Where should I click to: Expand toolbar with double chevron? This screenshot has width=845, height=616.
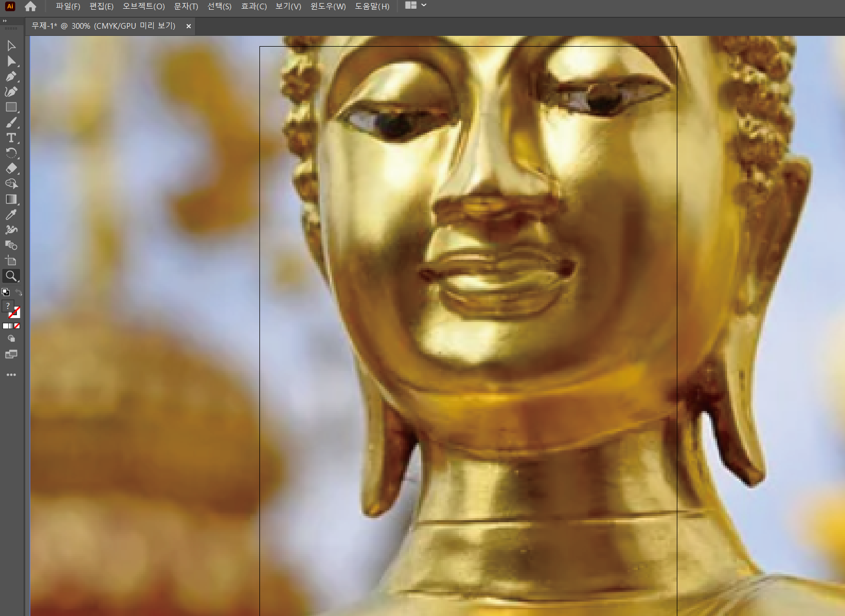[x=5, y=21]
